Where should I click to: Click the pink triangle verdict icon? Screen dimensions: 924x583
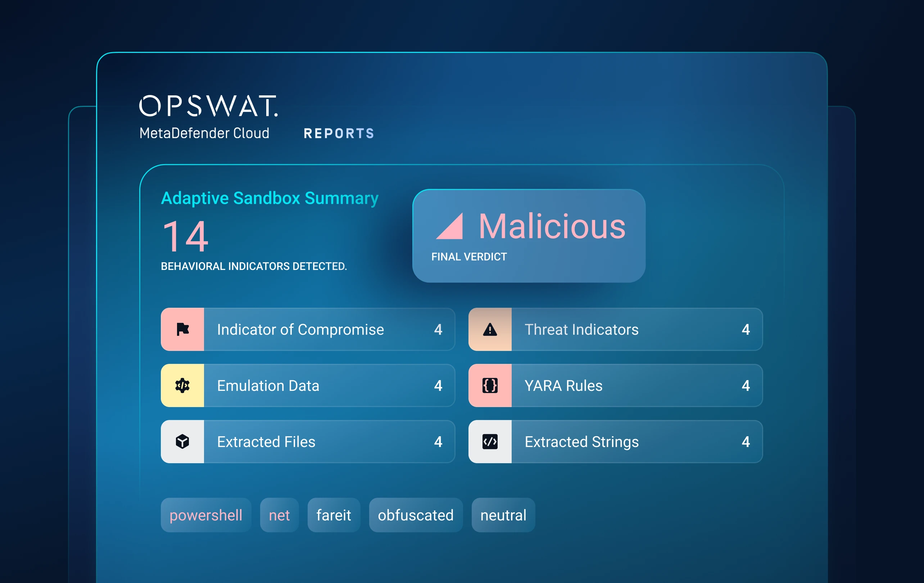450,226
